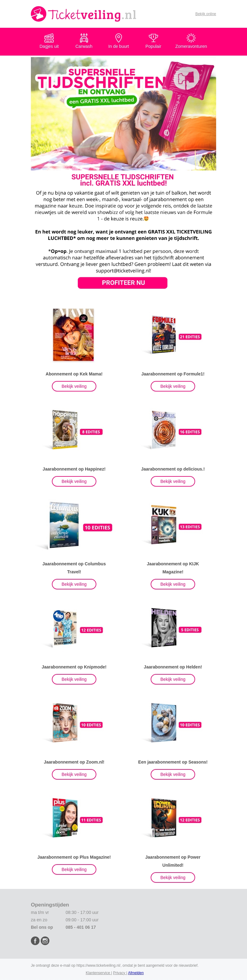Click the Ticketveiling.nl logo
The image size is (247, 980).
tap(83, 14)
